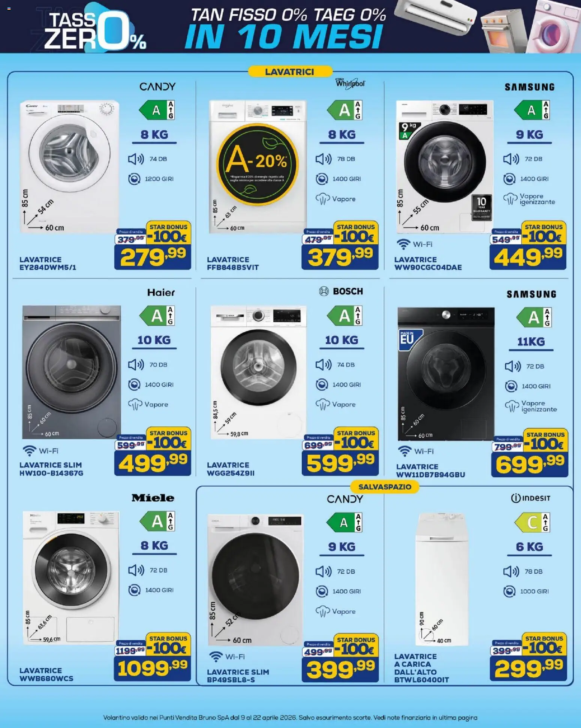The height and width of the screenshot is (728, 581).
Task: Click the spin icon beside 1200 GIRI
Action: (x=134, y=179)
